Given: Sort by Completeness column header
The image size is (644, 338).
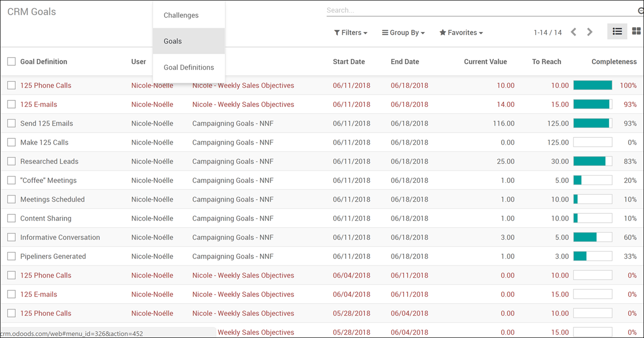Looking at the screenshot, I should click(x=614, y=61).
